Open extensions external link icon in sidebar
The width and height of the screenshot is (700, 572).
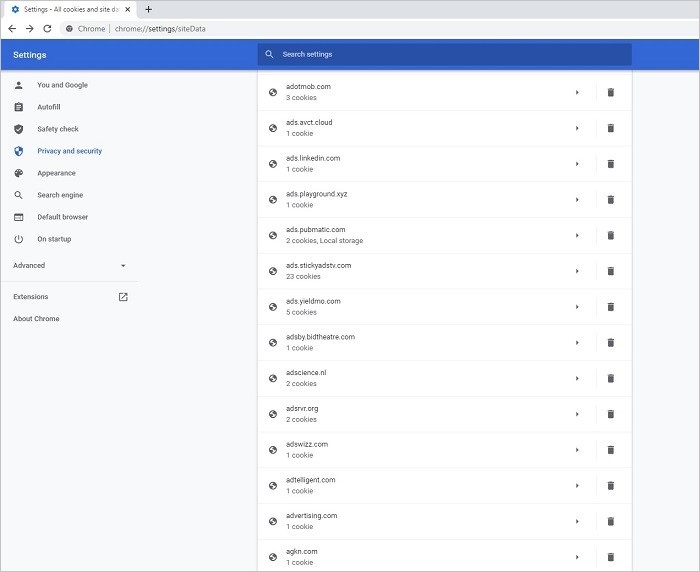(x=123, y=297)
